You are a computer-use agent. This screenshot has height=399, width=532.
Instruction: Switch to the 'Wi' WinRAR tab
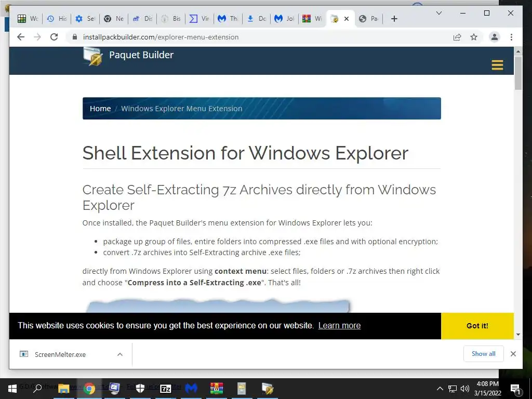point(312,19)
